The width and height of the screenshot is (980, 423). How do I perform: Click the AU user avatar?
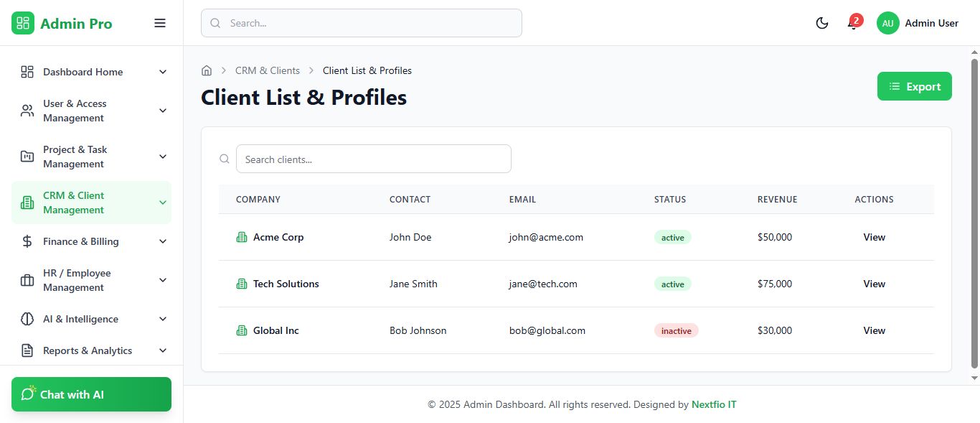[x=888, y=23]
